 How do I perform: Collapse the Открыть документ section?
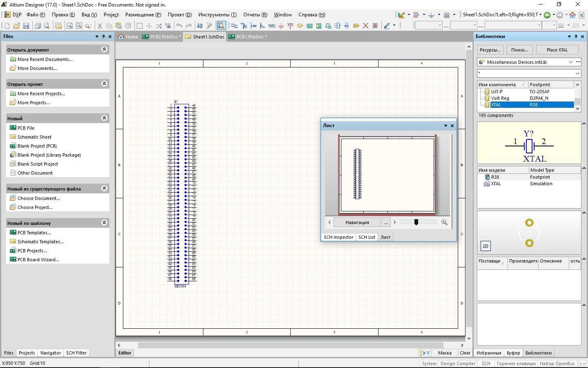click(104, 49)
